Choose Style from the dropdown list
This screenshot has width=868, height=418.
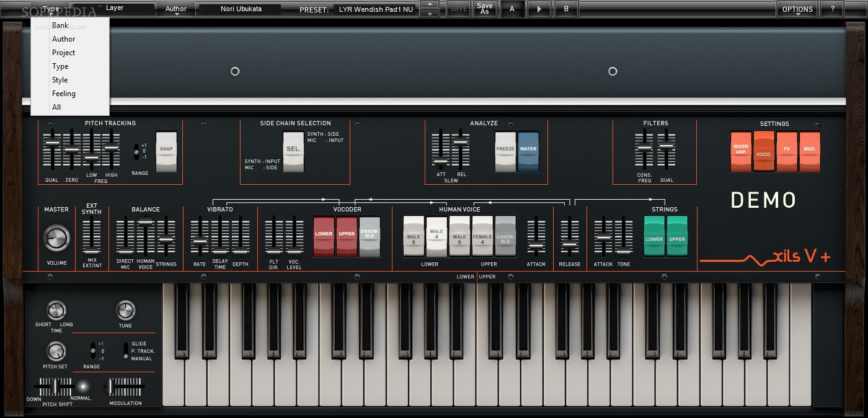pyautogui.click(x=70, y=80)
